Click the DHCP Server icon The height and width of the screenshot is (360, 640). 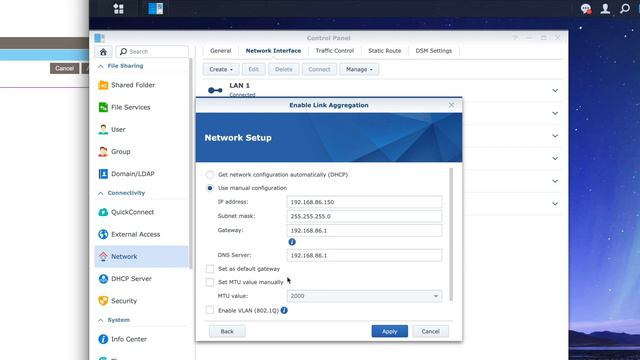[103, 278]
